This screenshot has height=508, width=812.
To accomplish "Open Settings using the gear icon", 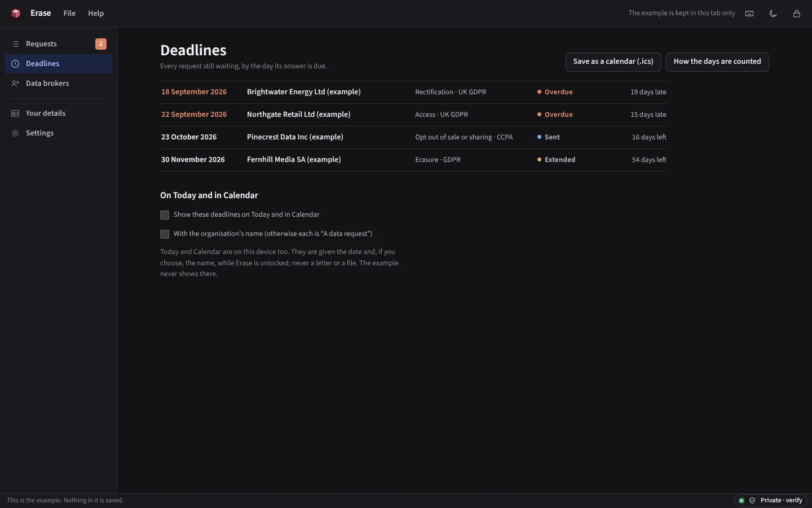I will tap(15, 133).
